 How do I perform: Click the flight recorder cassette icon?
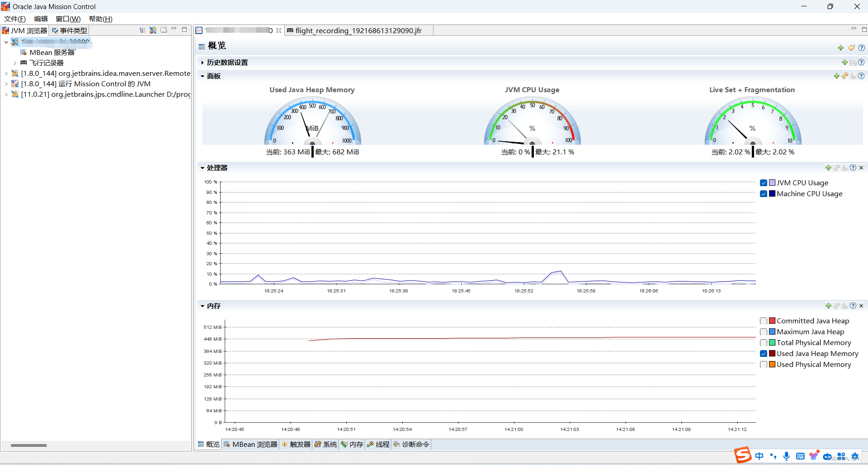(x=24, y=63)
